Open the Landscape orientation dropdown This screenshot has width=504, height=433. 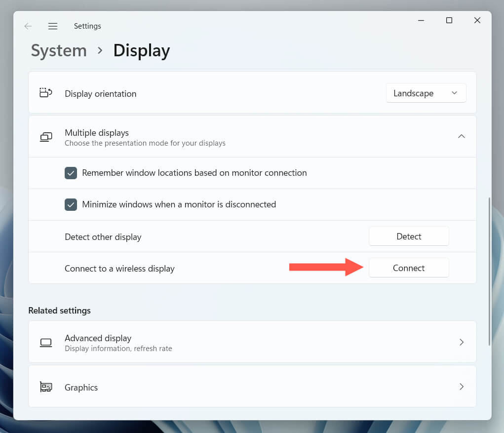426,93
